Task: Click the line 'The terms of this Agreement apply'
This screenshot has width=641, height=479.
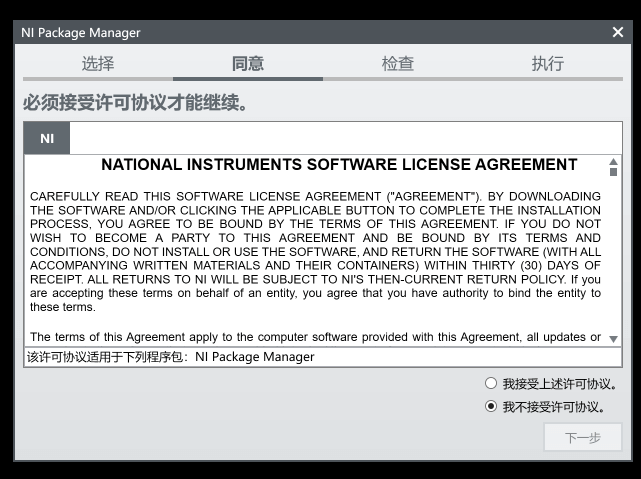Action: point(315,337)
